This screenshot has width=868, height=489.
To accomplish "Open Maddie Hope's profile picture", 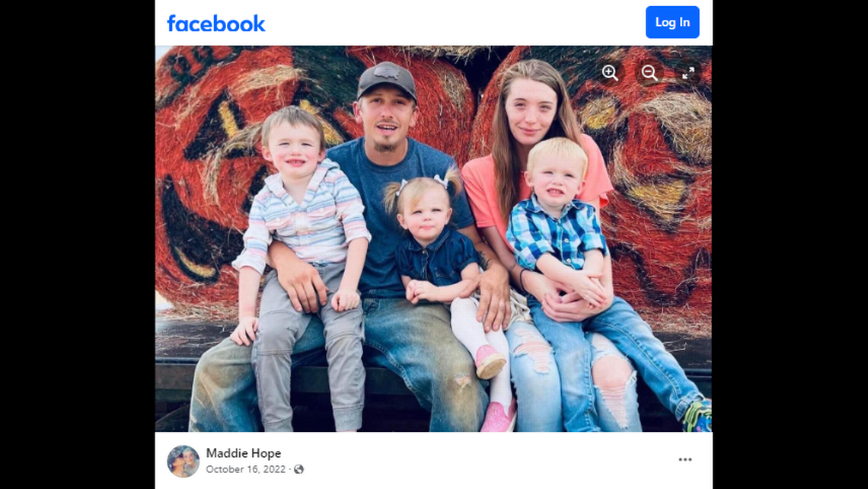I will pos(183,461).
